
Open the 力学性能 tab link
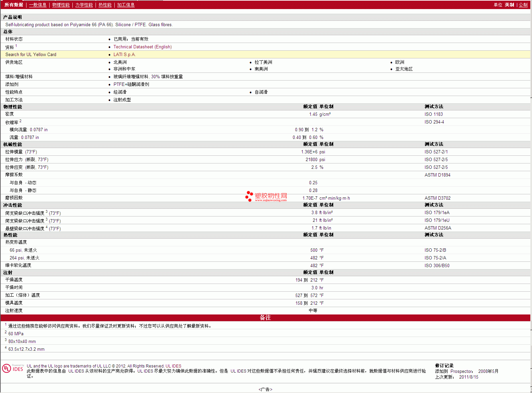84,5
